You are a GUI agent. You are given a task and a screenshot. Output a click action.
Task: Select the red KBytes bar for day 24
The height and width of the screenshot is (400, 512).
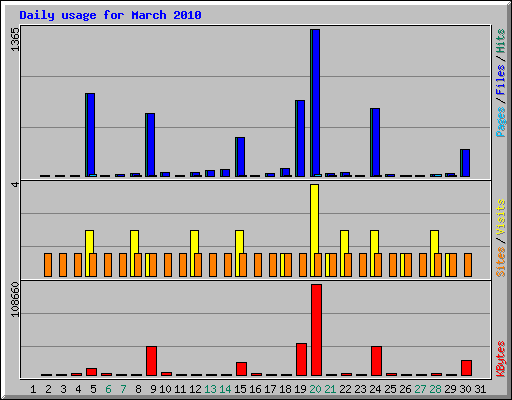(x=376, y=361)
